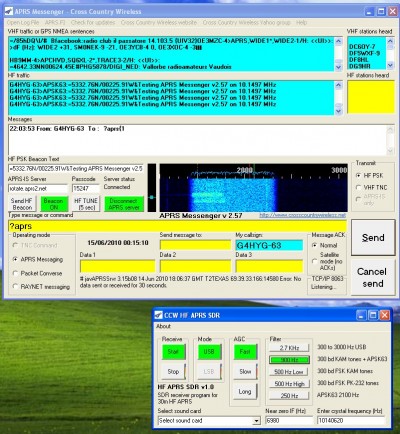
Task: Click the VHF traffic scrollbar down arrow
Action: point(339,67)
